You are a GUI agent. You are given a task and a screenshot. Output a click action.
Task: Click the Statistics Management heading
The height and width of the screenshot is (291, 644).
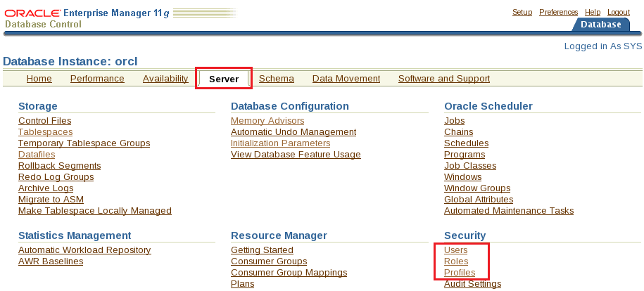pos(75,235)
